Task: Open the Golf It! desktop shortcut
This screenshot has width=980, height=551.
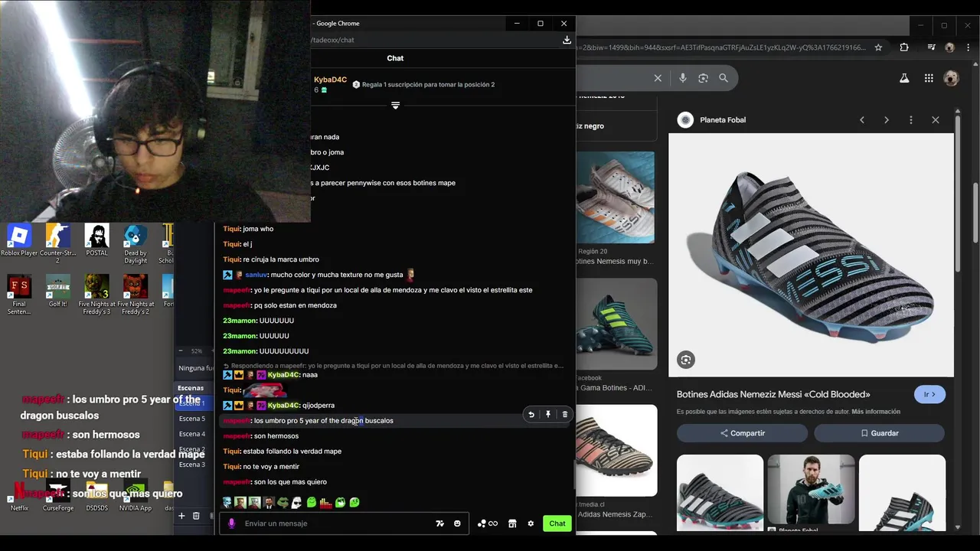Action: click(57, 291)
